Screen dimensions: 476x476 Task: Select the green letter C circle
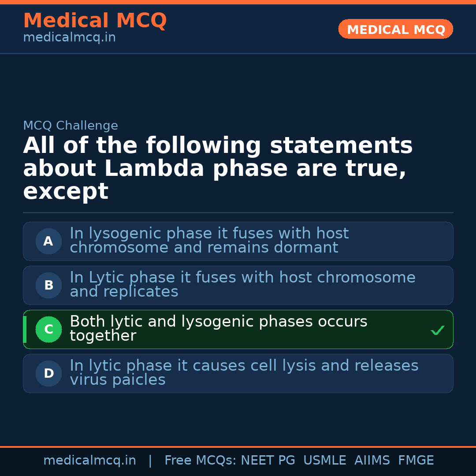coord(48,330)
